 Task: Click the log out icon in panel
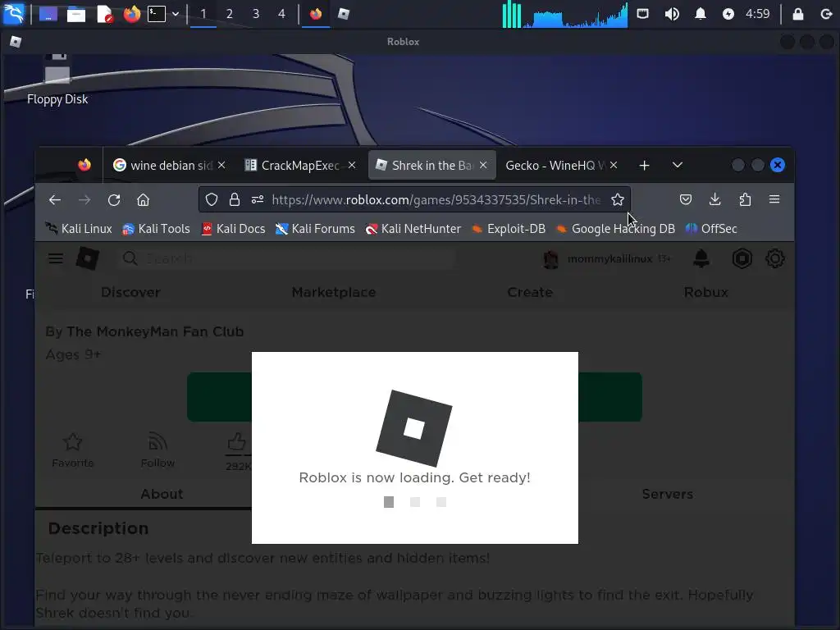pos(826,14)
